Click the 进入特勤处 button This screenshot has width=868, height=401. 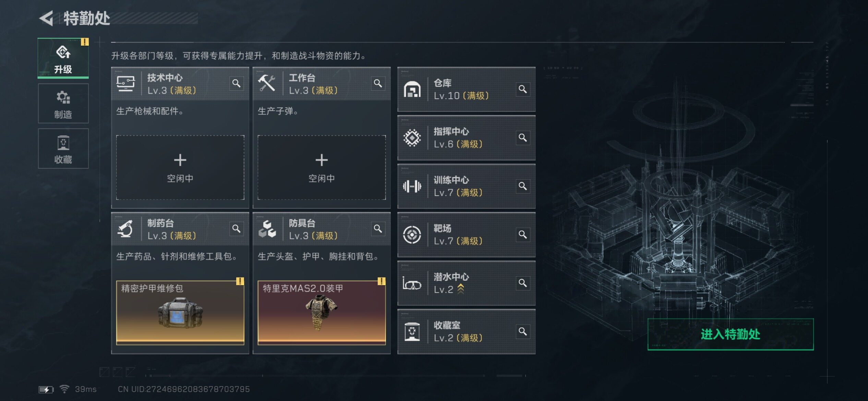pyautogui.click(x=730, y=334)
